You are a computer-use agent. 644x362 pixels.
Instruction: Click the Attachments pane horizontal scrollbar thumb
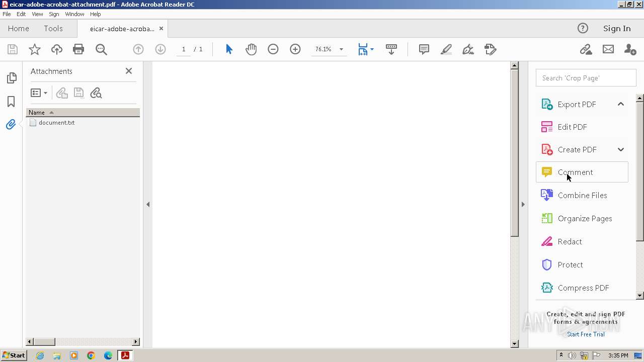click(x=44, y=342)
